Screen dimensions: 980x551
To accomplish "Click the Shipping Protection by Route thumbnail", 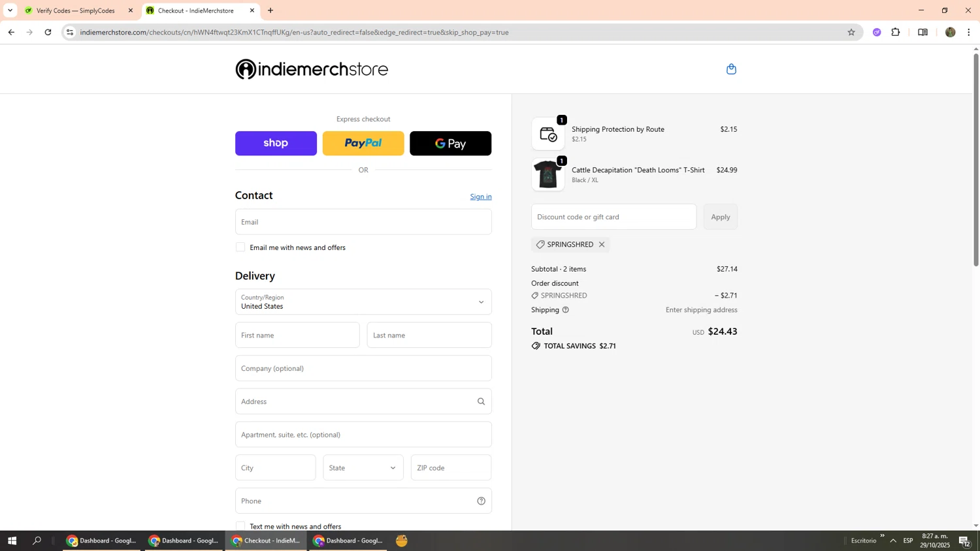I will 548,134.
